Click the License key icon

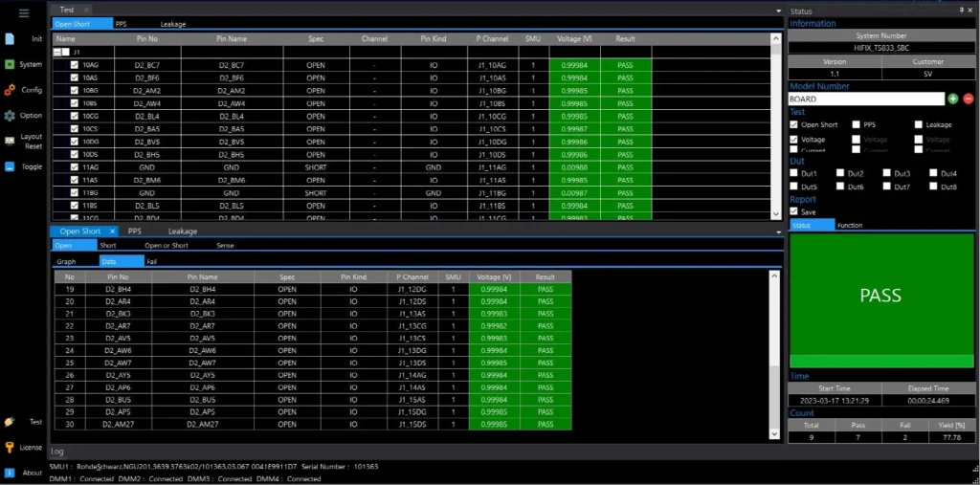click(x=10, y=447)
